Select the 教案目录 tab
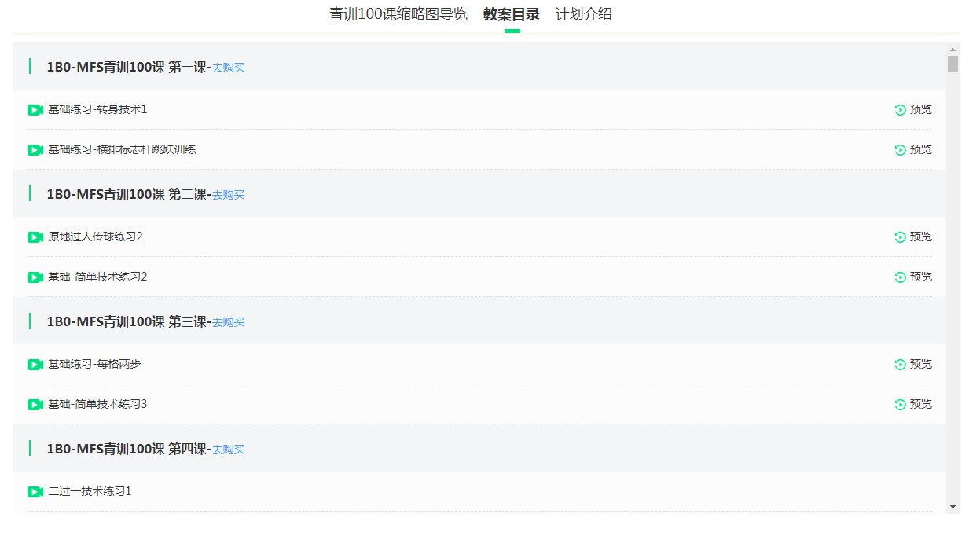Viewport: 980px width, 536px height. pos(512,14)
